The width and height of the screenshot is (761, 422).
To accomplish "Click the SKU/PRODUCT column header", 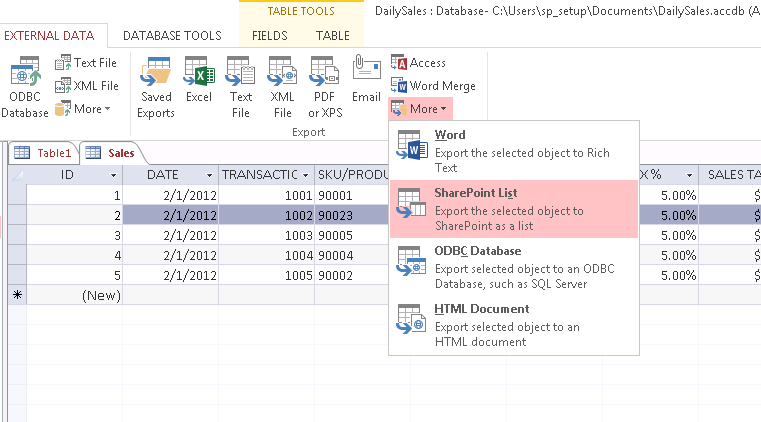I will pyautogui.click(x=353, y=175).
